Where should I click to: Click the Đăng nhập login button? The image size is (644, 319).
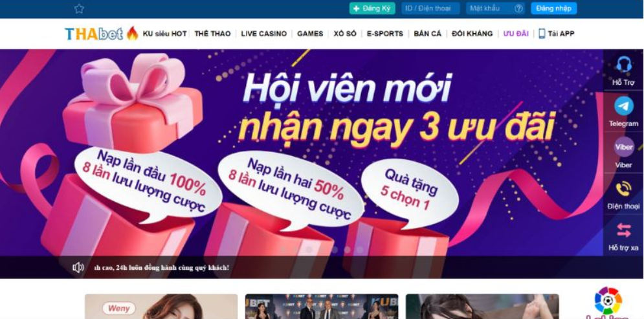(x=553, y=8)
